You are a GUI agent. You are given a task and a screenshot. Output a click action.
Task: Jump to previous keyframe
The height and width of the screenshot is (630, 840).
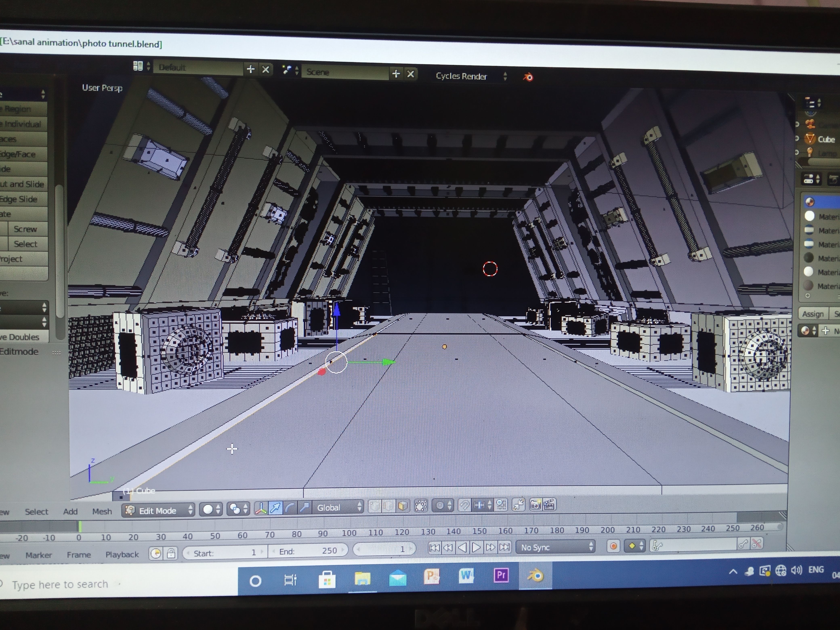(x=448, y=548)
